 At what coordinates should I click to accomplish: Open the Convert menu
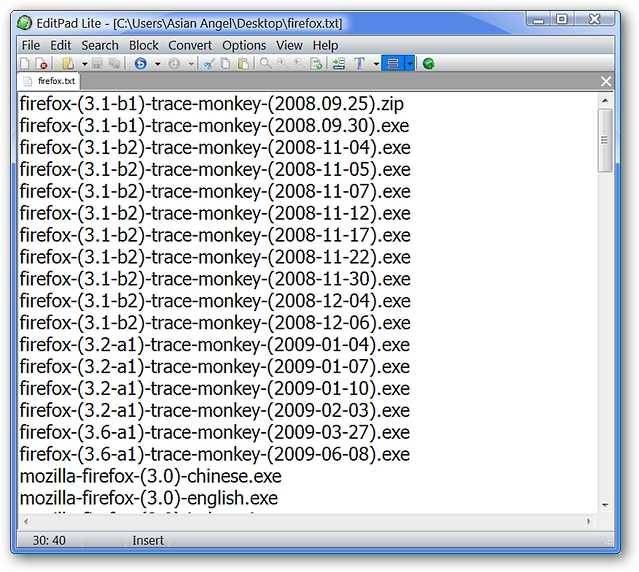[190, 45]
